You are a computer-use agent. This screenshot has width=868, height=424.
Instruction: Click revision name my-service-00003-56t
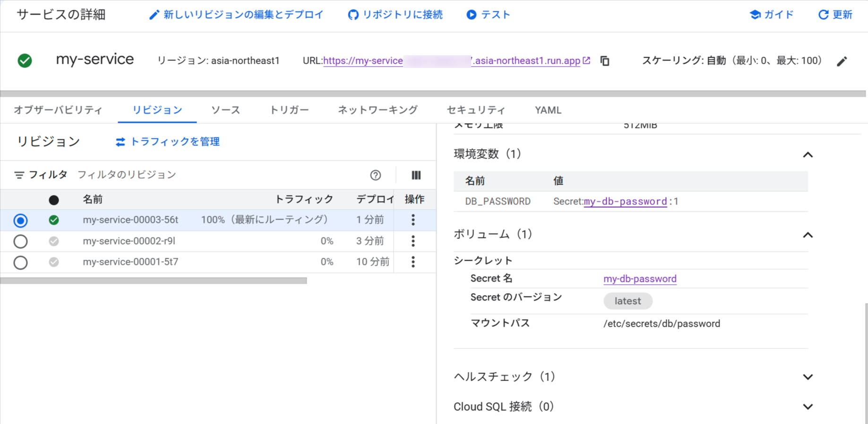(x=130, y=220)
